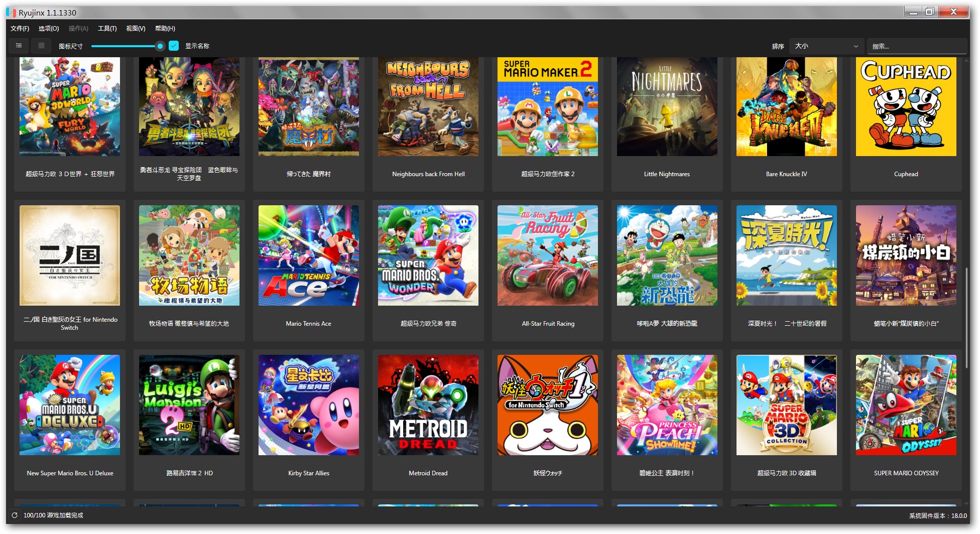Click the 排序 label
The height and width of the screenshot is (534, 980).
point(778,46)
